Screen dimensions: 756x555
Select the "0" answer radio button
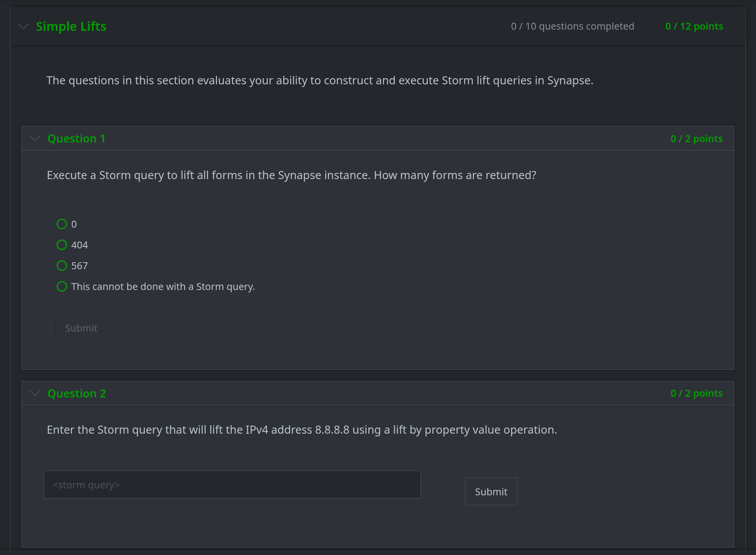[x=62, y=224]
